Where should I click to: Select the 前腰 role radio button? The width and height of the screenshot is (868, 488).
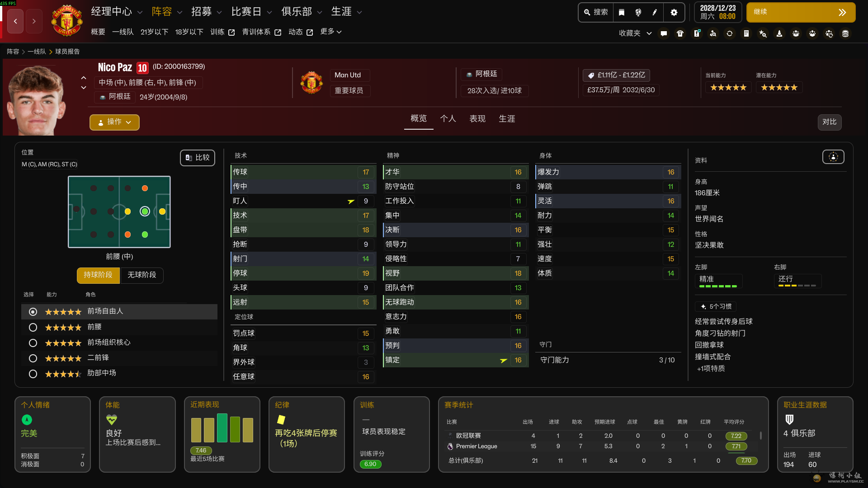(x=33, y=327)
